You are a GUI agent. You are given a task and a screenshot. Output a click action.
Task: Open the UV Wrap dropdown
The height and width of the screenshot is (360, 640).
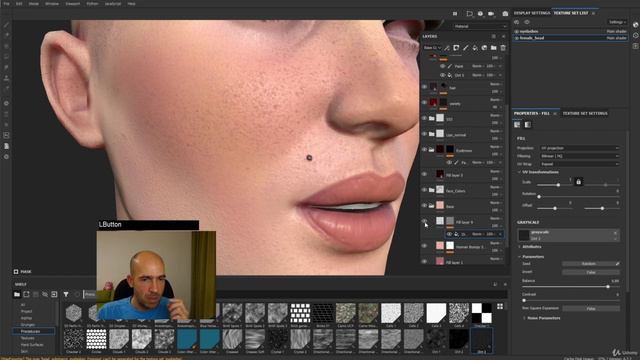pos(580,164)
